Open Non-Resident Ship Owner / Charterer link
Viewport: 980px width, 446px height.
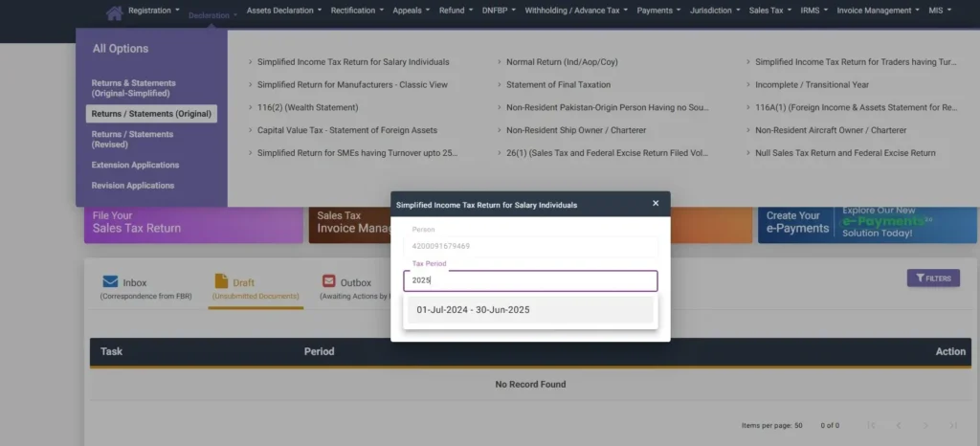[x=576, y=130]
